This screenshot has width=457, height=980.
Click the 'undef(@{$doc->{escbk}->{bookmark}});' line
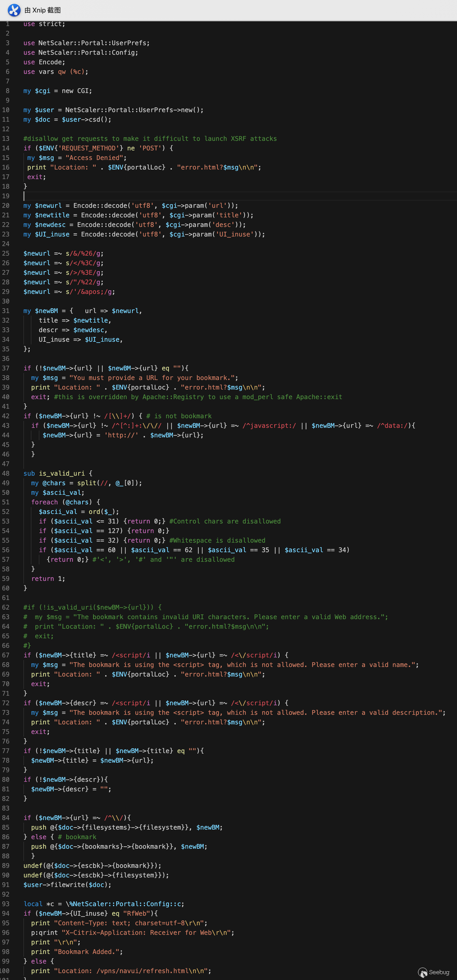pos(93,865)
